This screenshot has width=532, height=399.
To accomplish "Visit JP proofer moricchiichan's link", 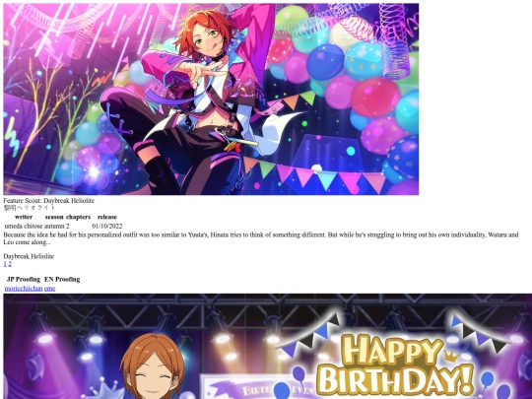I will click(24, 289).
